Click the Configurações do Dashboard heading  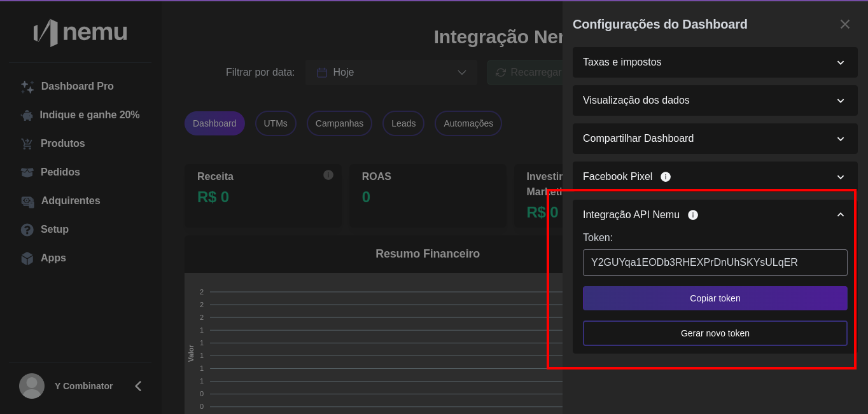point(660,24)
